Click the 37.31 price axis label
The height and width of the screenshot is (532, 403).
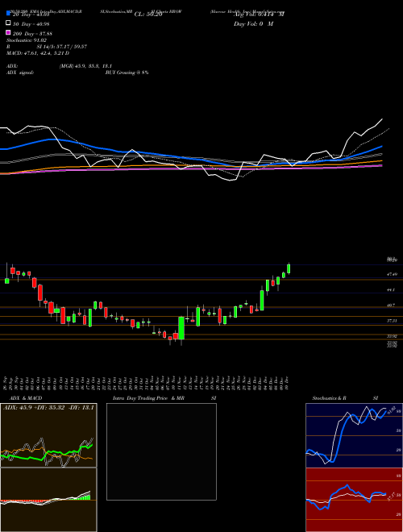pyautogui.click(x=393, y=320)
